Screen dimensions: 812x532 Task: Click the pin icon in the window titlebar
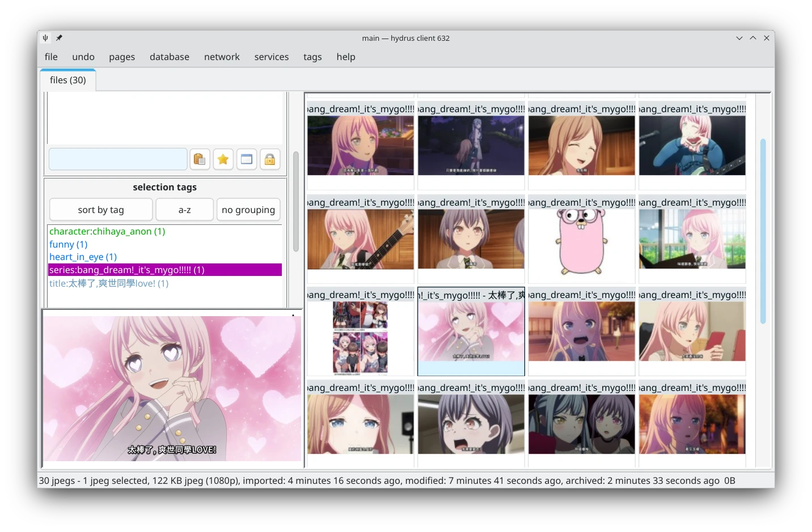tap(58, 38)
